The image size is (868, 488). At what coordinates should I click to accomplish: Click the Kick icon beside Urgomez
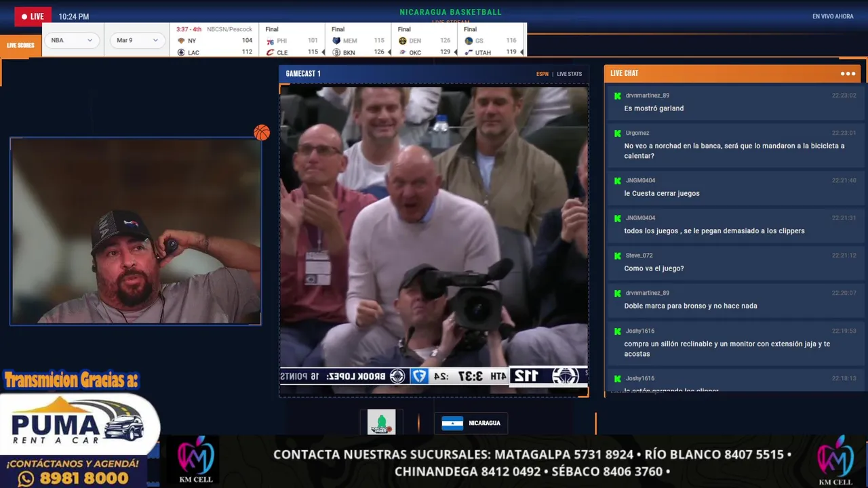(617, 133)
